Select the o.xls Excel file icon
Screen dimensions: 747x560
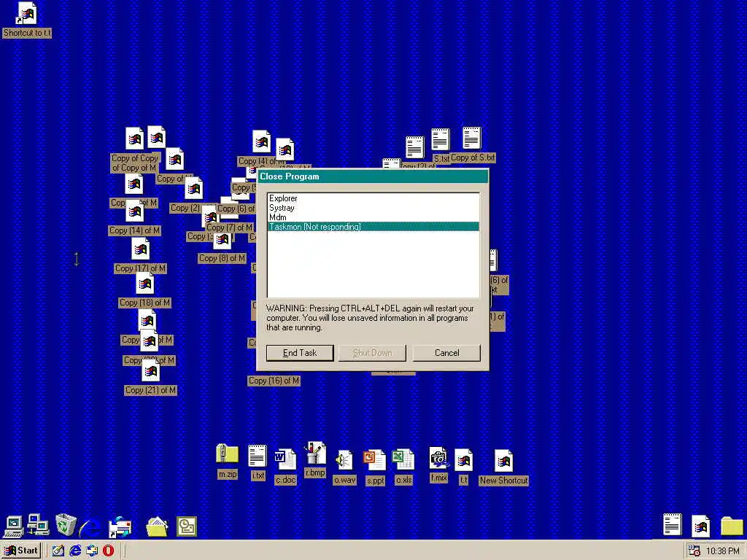(403, 459)
